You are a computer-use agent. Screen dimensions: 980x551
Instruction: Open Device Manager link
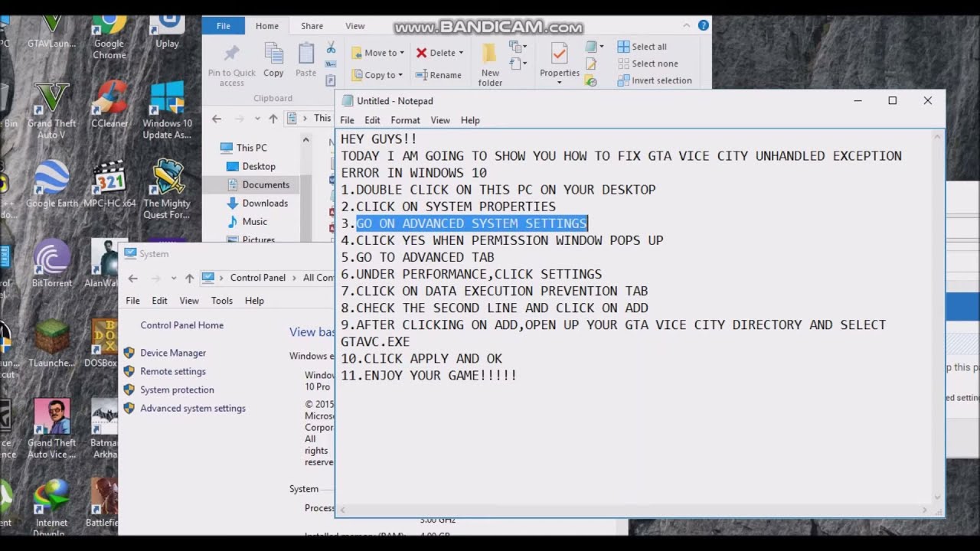173,353
